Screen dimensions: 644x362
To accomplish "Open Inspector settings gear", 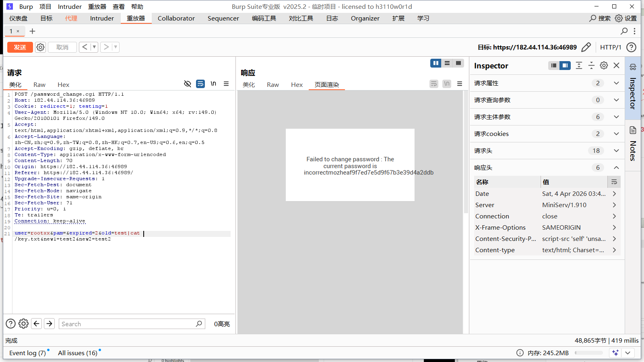I will [604, 66].
